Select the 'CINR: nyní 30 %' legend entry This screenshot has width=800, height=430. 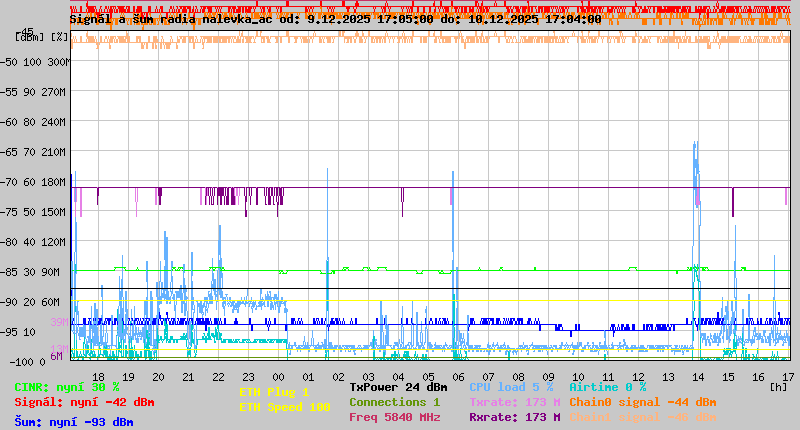point(67,387)
